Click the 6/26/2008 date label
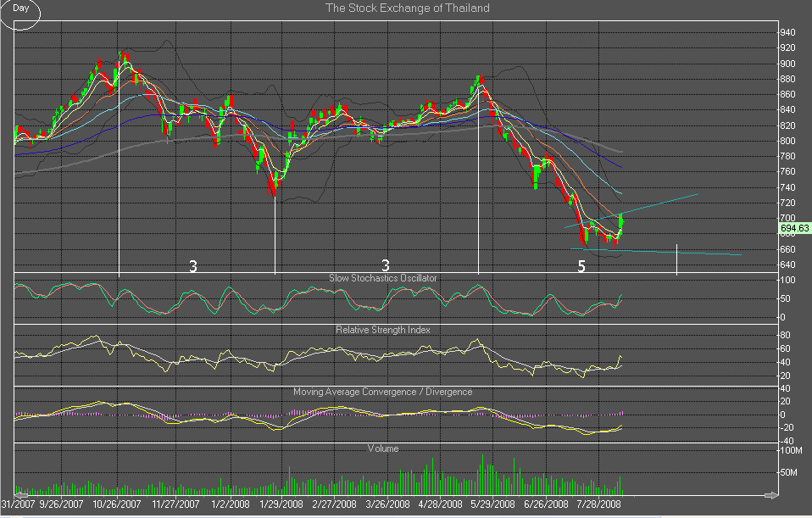 coord(546,504)
